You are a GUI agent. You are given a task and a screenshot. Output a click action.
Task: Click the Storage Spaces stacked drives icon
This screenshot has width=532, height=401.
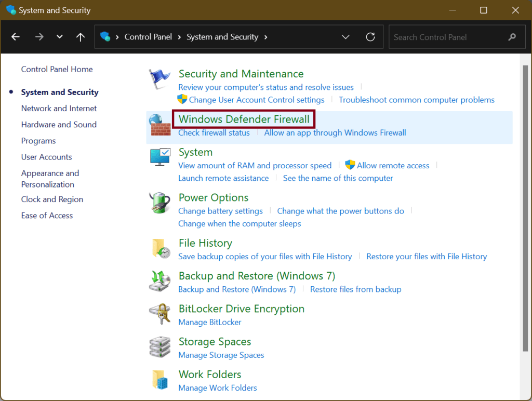click(159, 346)
